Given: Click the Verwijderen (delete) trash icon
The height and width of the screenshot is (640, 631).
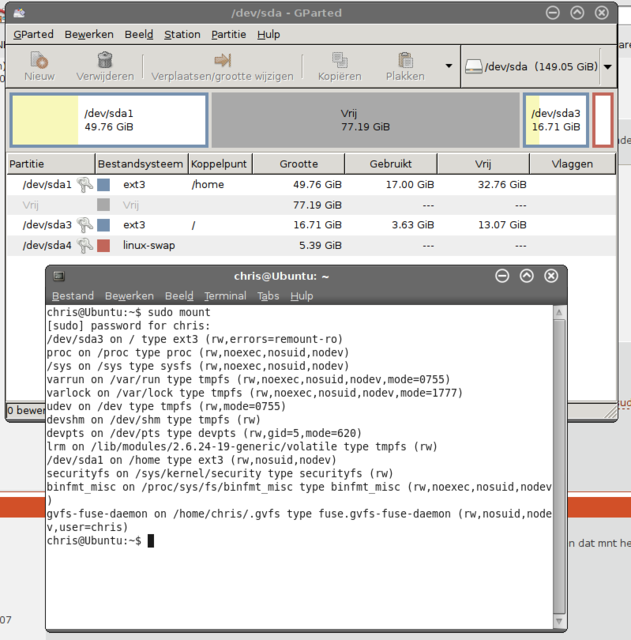Looking at the screenshot, I should coord(105,60).
